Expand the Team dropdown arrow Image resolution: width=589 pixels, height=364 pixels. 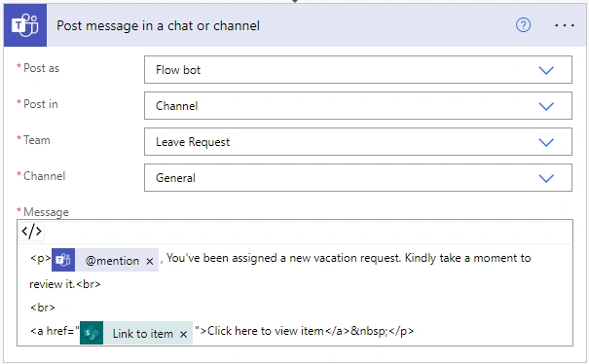pos(546,142)
